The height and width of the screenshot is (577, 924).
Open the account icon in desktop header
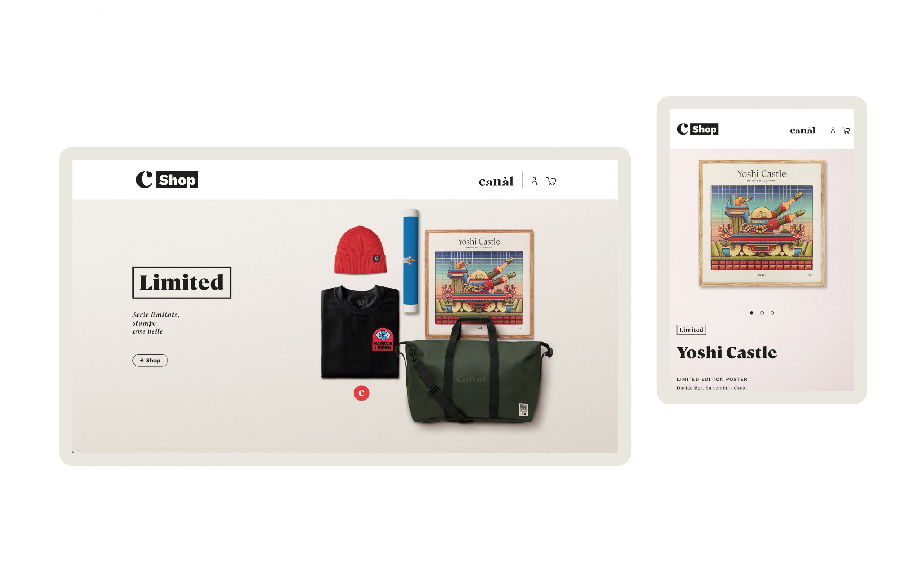point(534,181)
